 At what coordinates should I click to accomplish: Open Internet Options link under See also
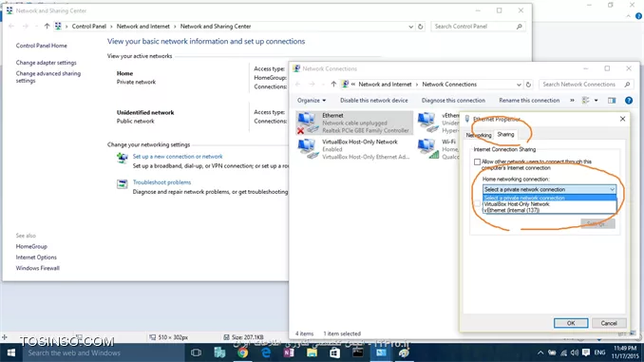(x=36, y=257)
